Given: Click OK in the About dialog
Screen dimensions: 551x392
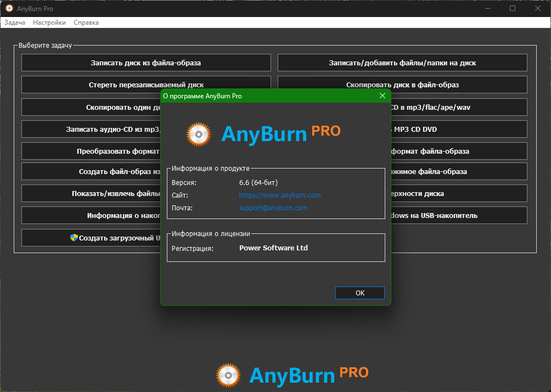Looking at the screenshot, I should coord(360,293).
